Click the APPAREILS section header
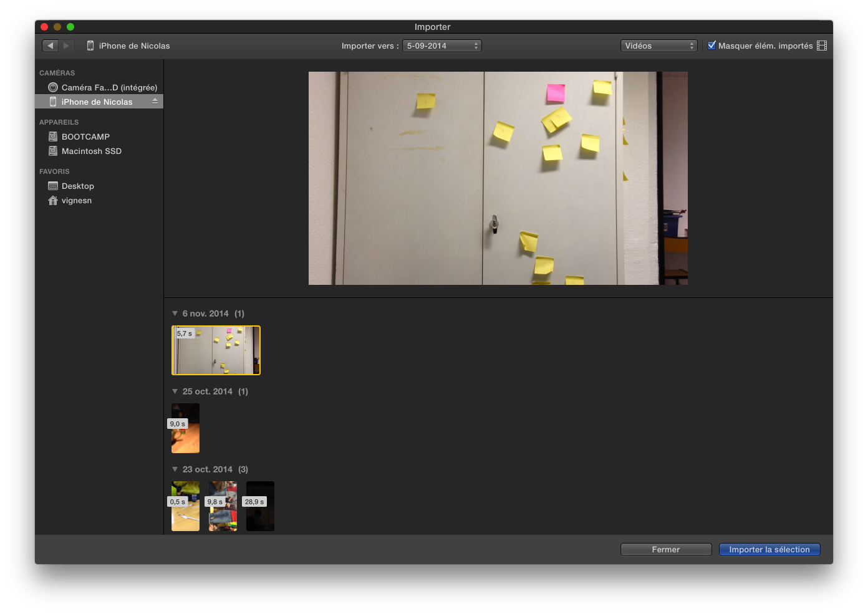868x614 pixels. pyautogui.click(x=59, y=122)
